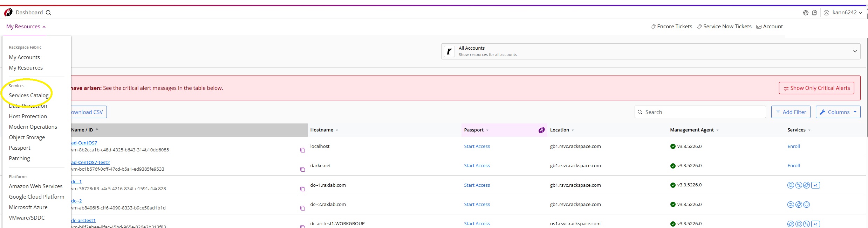
Task: Open Object Storage
Action: [27, 137]
